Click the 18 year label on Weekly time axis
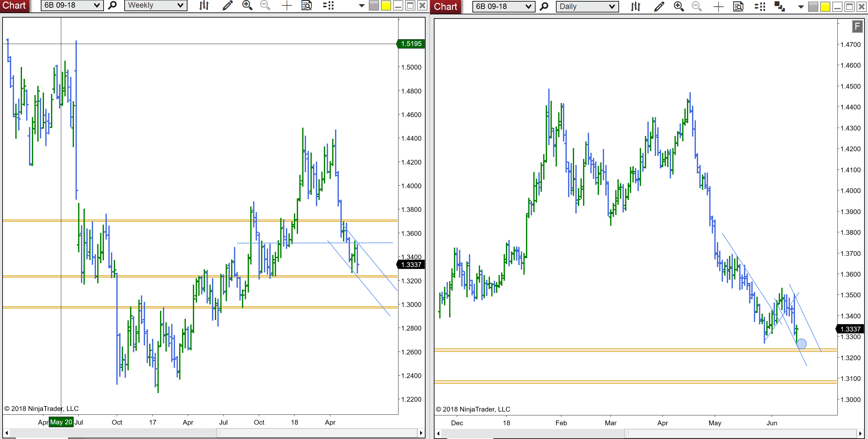The height and width of the screenshot is (439, 868). (x=295, y=422)
